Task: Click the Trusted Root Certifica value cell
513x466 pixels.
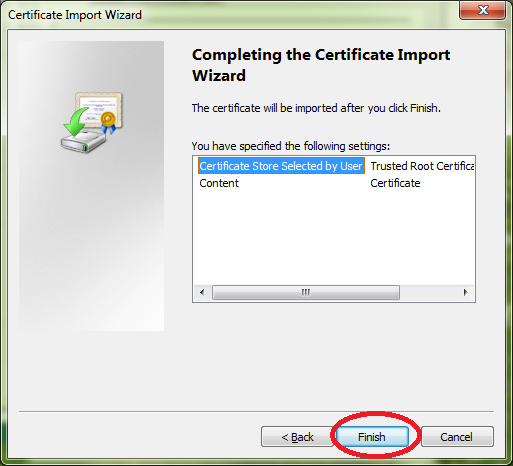Action: [x=422, y=166]
